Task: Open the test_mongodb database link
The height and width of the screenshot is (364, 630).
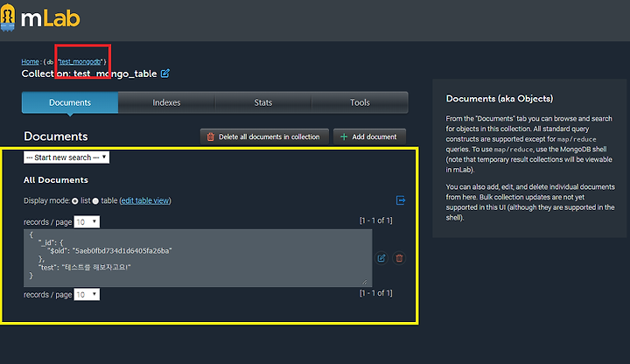Action: 80,61
